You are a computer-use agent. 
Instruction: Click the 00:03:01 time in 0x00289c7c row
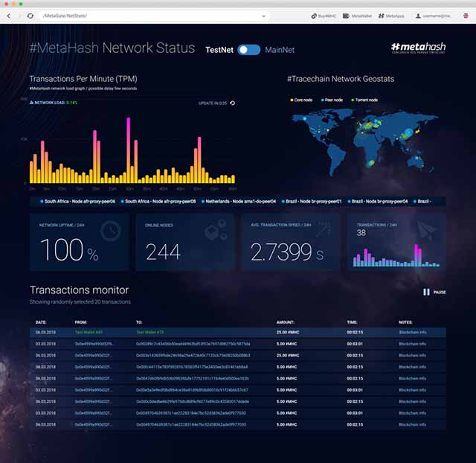pyautogui.click(x=355, y=344)
